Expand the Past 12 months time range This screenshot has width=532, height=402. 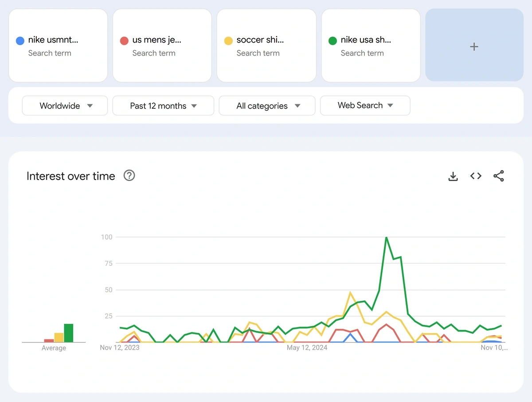[x=163, y=106]
